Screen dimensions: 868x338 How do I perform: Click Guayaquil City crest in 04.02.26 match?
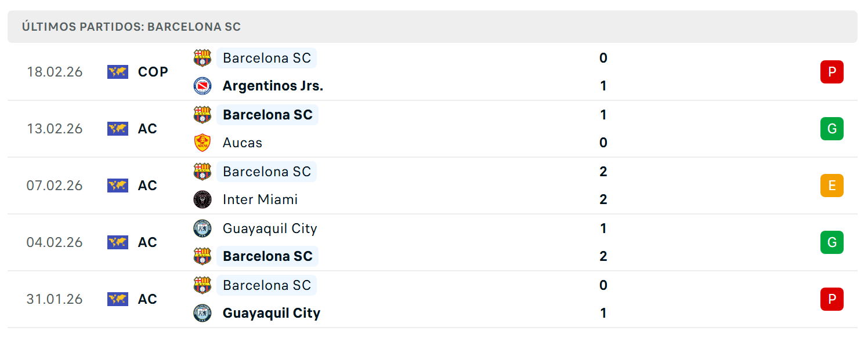click(x=202, y=228)
